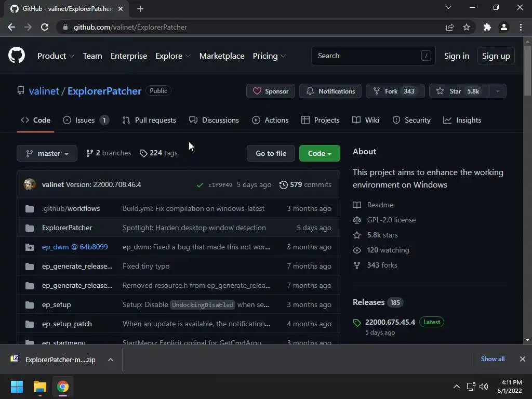Open the Discussions tab

point(214,120)
